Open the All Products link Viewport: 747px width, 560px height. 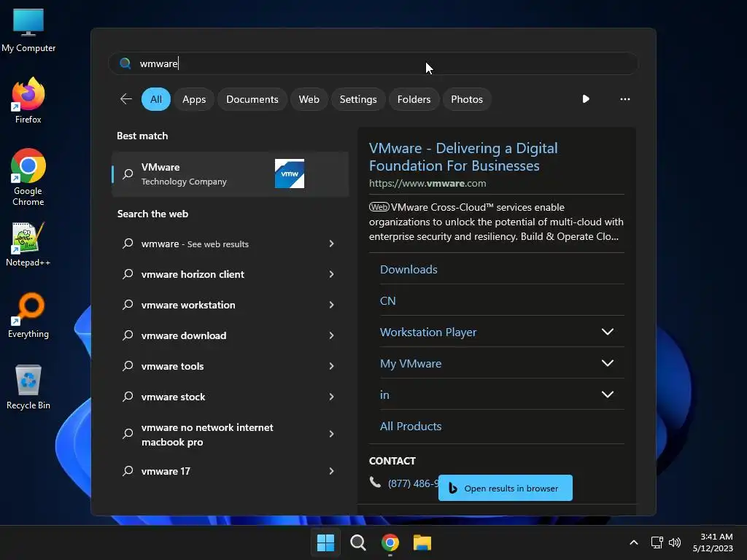tap(410, 426)
